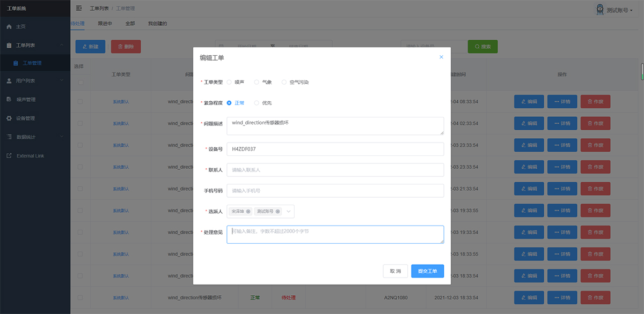Screen dimensions: 644x314
Task: Select the 气象 work order type
Action: (x=257, y=83)
